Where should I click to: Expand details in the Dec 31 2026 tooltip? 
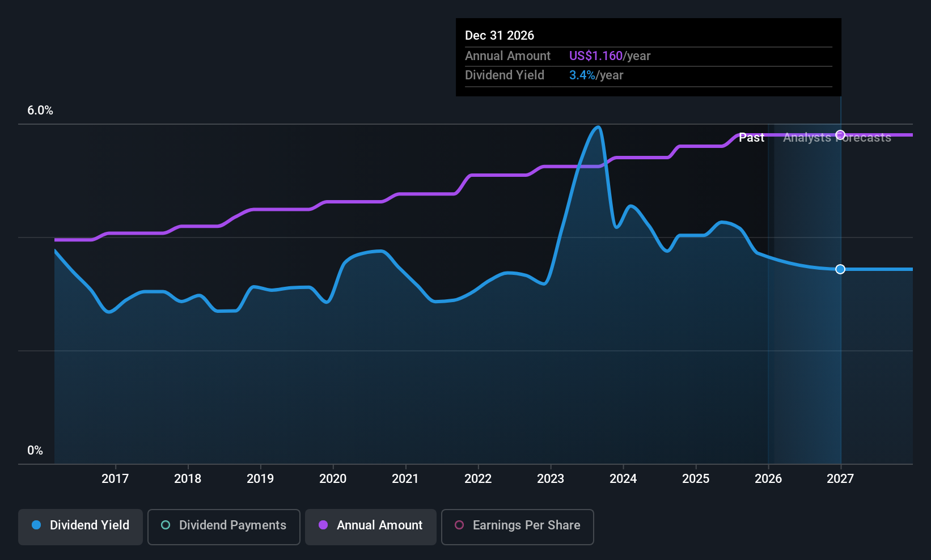point(648,57)
